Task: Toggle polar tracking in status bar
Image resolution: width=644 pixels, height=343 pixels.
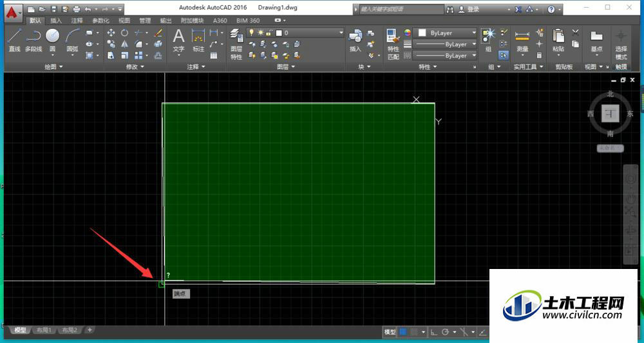Action: (x=445, y=332)
